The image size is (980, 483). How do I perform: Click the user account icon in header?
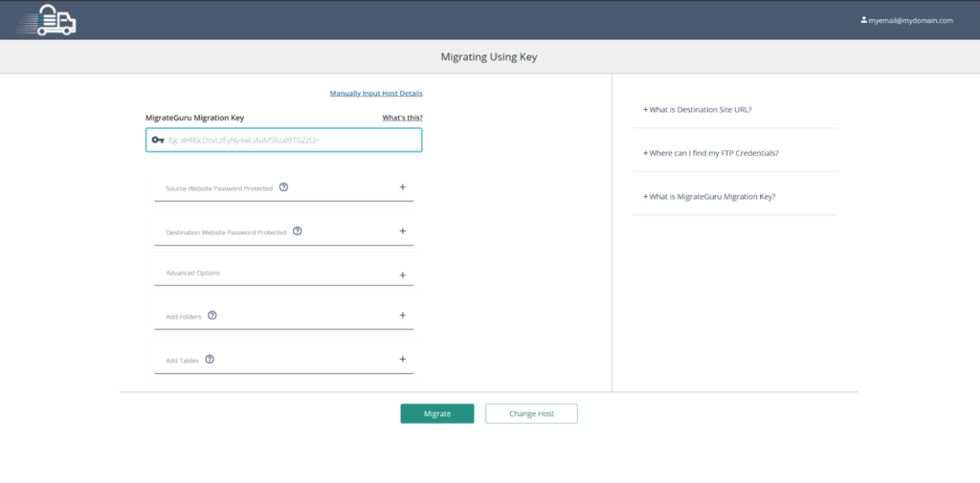point(863,20)
